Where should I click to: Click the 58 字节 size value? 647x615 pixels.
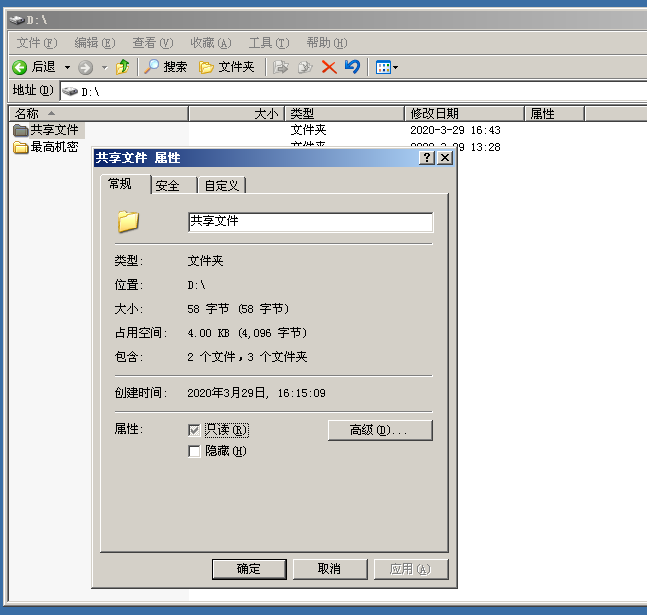pyautogui.click(x=238, y=309)
